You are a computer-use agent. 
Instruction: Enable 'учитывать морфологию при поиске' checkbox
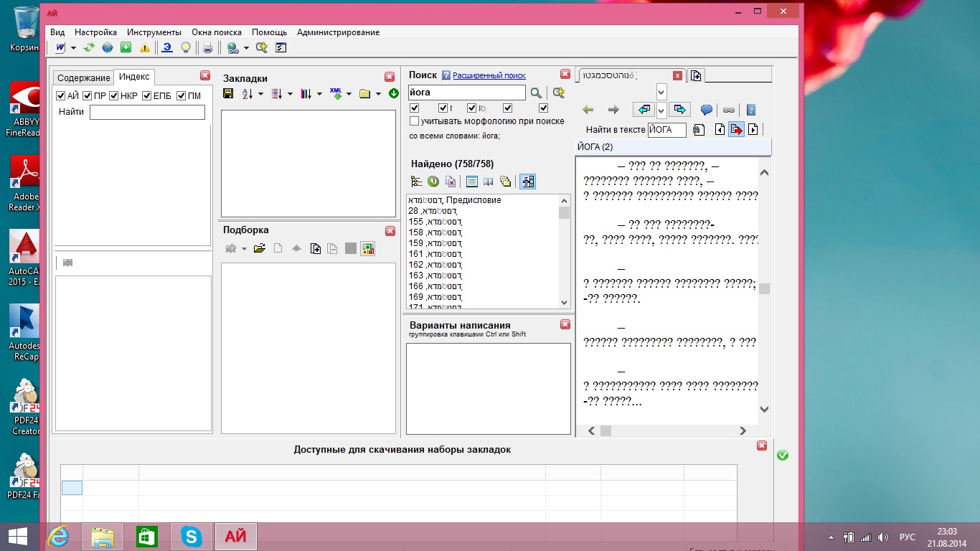pyautogui.click(x=414, y=121)
